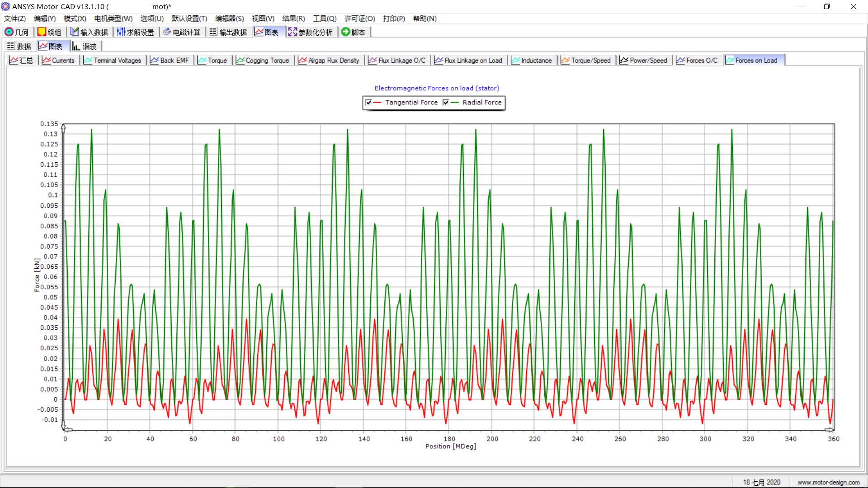Show the Torque/Speed graph tab
Screen dimensions: 868x488
586,60
